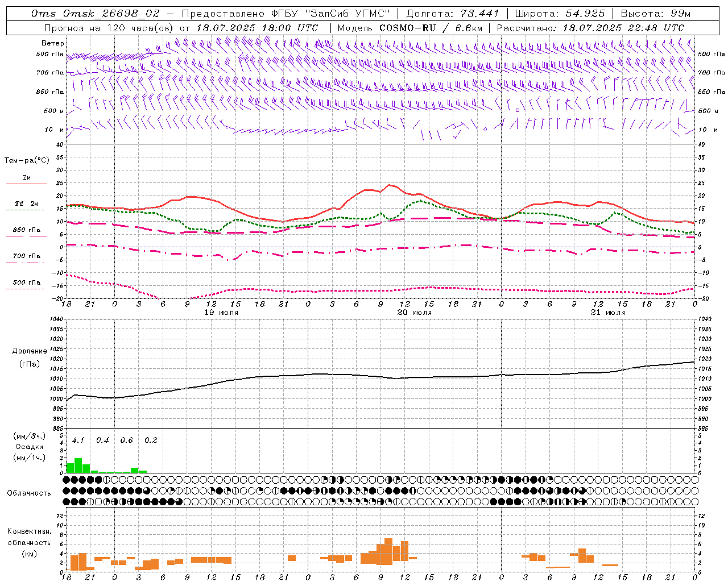Image resolution: width=728 pixels, height=582 pixels.
Task: Click the Давление panel label
Action: point(30,351)
